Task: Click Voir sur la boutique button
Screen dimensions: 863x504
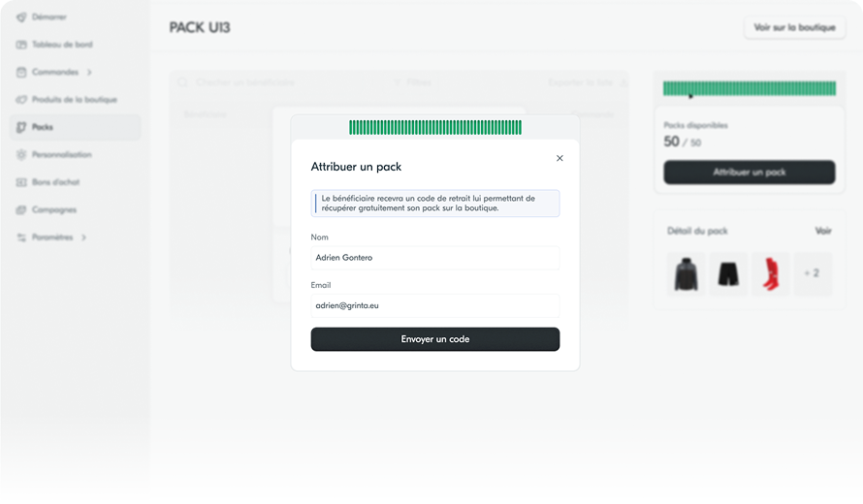Action: pos(794,27)
